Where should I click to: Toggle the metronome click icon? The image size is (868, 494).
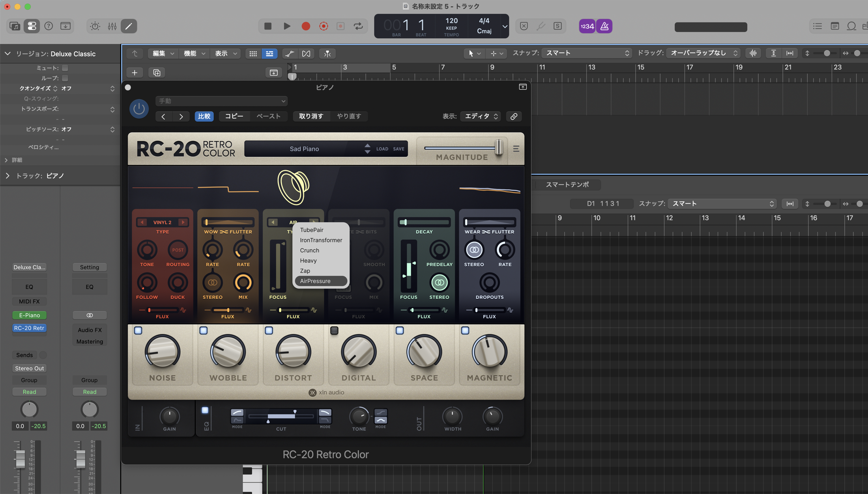click(604, 26)
